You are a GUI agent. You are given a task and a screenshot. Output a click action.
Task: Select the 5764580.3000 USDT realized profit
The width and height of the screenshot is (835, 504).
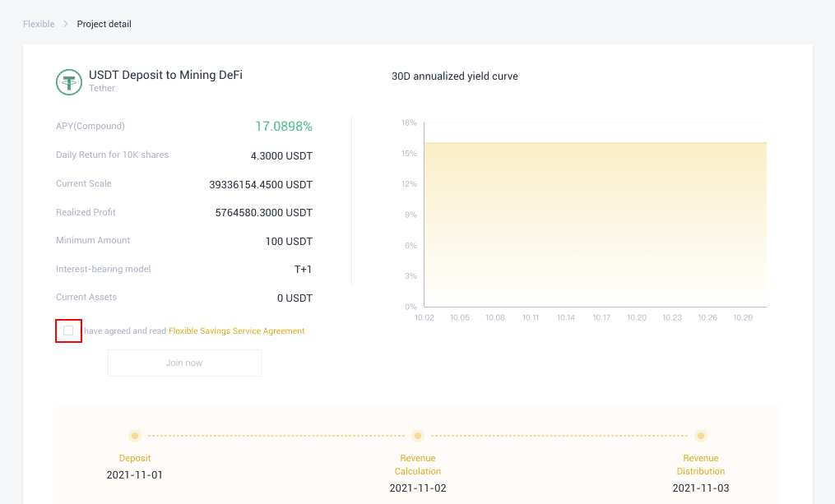tap(263, 213)
